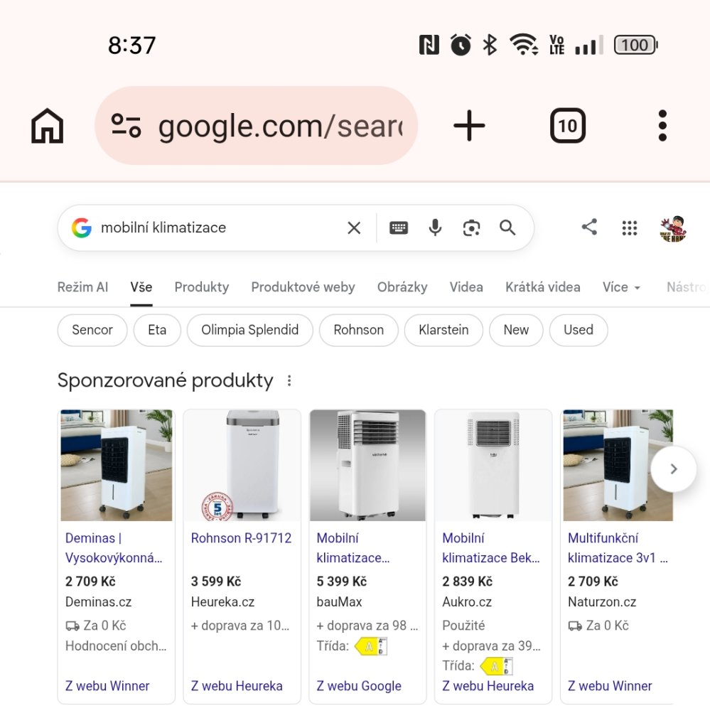Expand the Více dropdown menu
Image resolution: width=710 pixels, height=728 pixels.
tap(621, 287)
